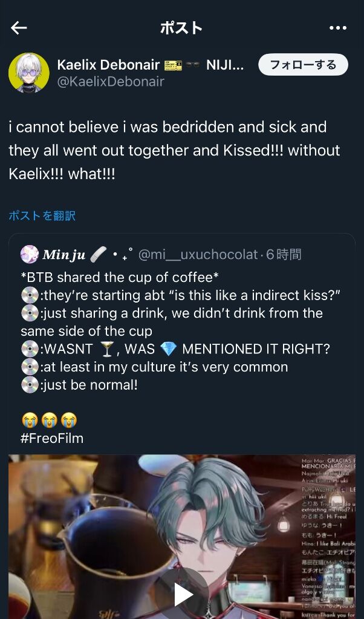The height and width of the screenshot is (619, 364).
Task: Tap the フォローする follow button
Action: 303,65
